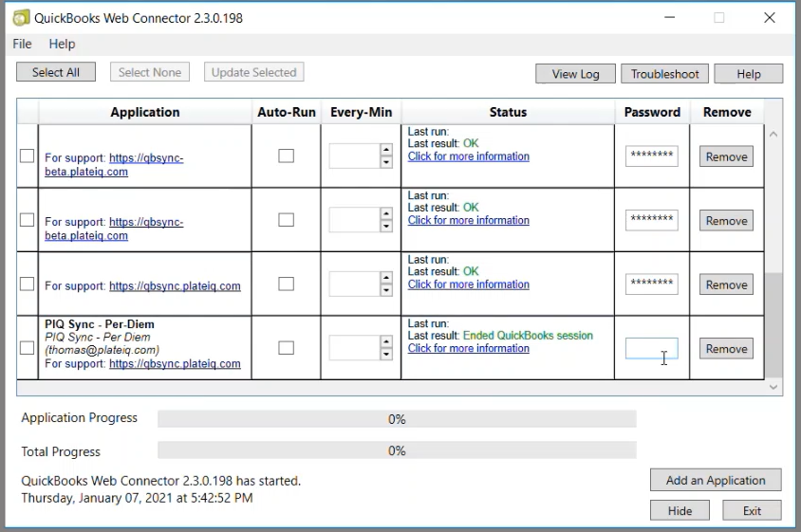Click the application list scrollbar thumb

click(773, 324)
